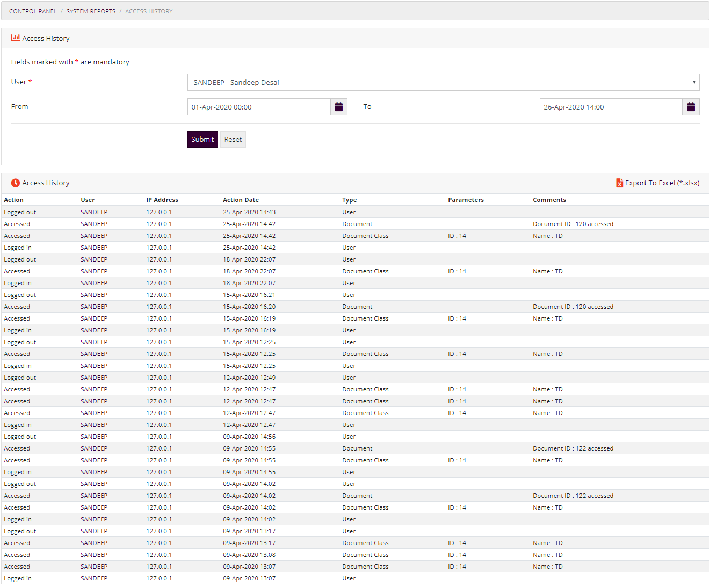The width and height of the screenshot is (710, 588).
Task: Open System Reports from the breadcrumb
Action: click(x=91, y=11)
